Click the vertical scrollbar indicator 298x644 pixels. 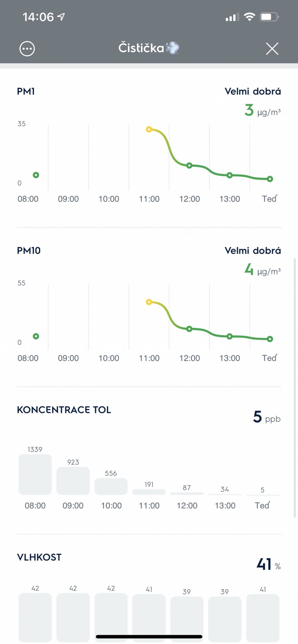(294, 387)
